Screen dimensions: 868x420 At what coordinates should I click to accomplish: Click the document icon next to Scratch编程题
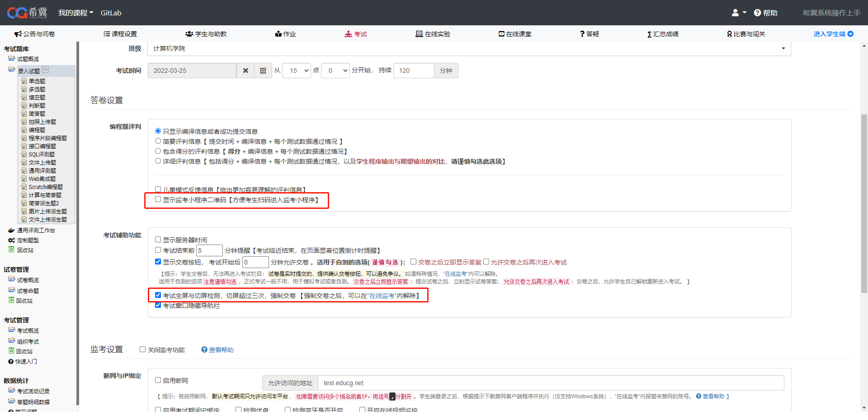[x=24, y=187]
